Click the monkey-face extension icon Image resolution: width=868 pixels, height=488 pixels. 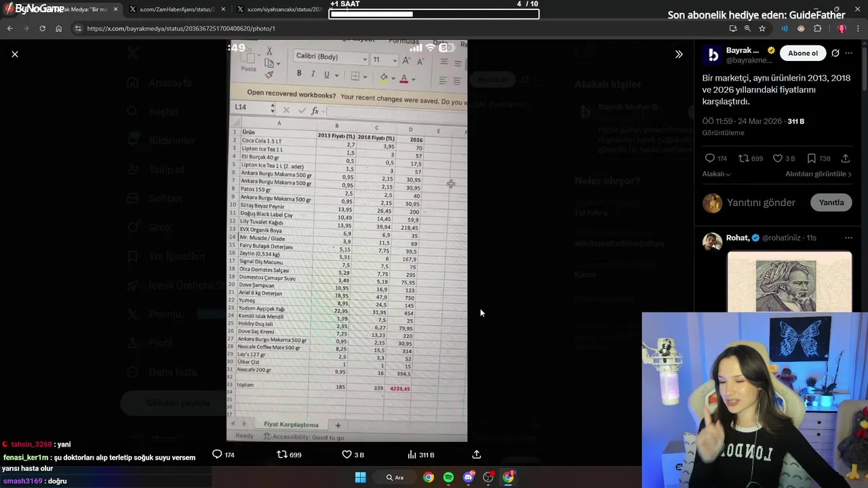click(801, 28)
